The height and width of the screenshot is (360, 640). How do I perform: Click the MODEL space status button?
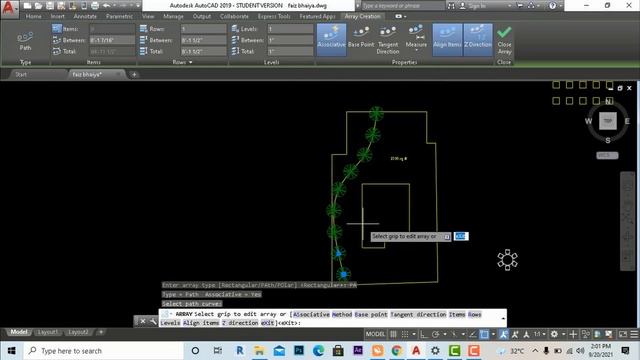375,334
